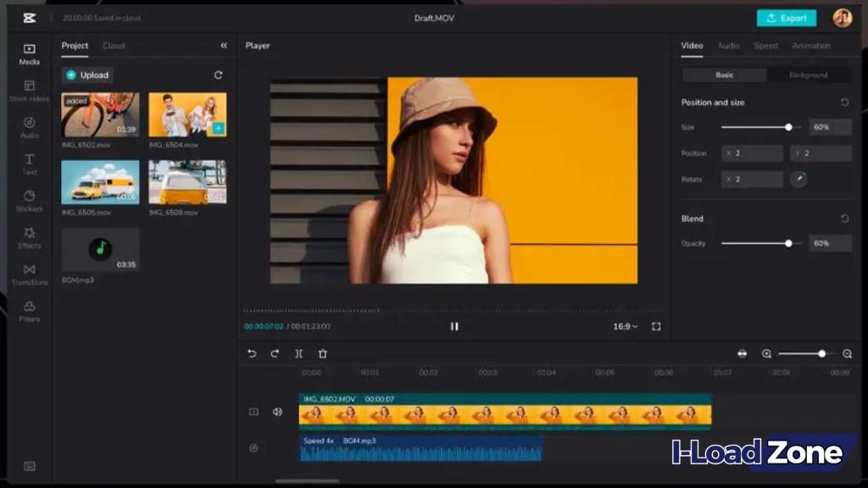Mute the IMG_6502.MOV track
Screen dimensions: 868x488
(x=277, y=412)
